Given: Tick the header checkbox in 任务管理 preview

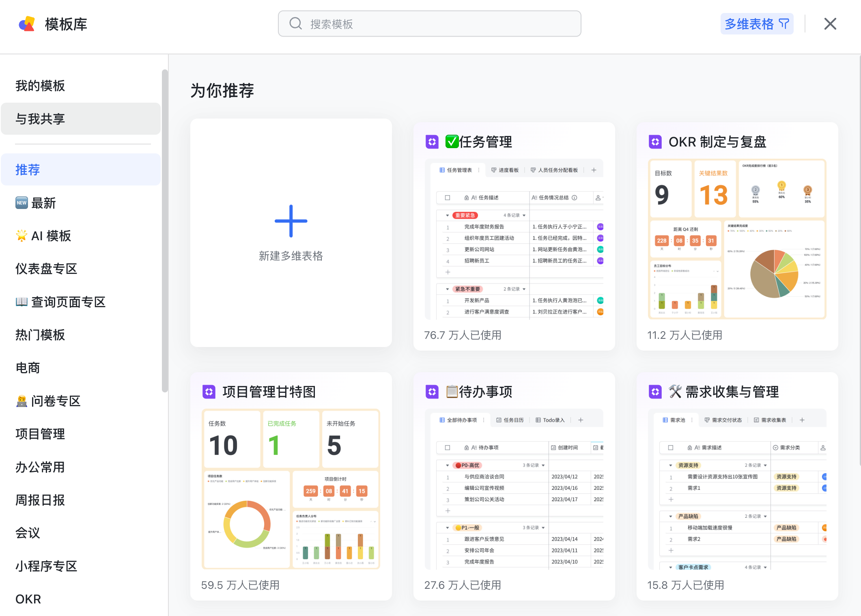Looking at the screenshot, I should 447,198.
